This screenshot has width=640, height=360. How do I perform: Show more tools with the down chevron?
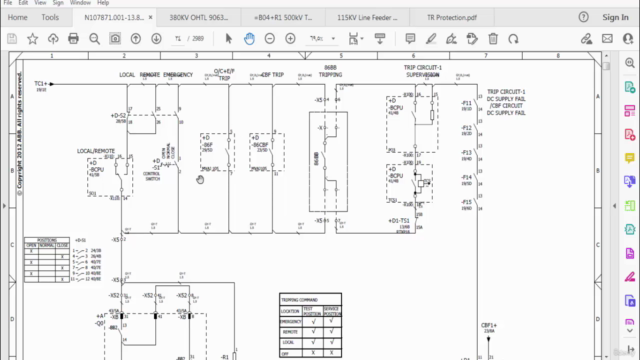click(630, 331)
